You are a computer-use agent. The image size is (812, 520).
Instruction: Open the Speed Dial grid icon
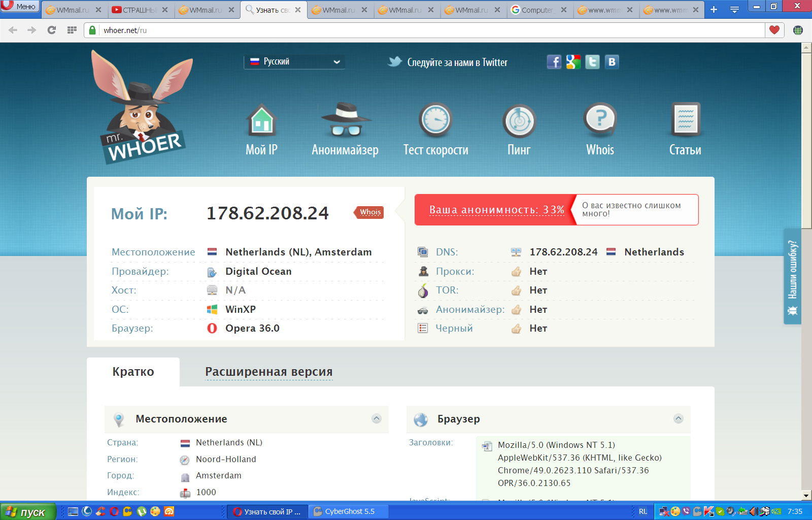click(x=72, y=30)
